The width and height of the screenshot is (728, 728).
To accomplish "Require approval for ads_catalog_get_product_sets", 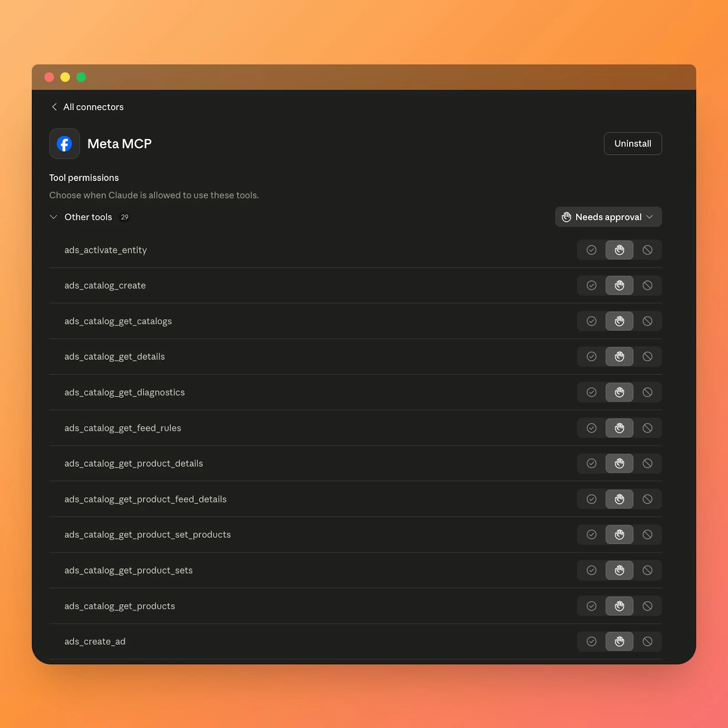I will [x=619, y=570].
